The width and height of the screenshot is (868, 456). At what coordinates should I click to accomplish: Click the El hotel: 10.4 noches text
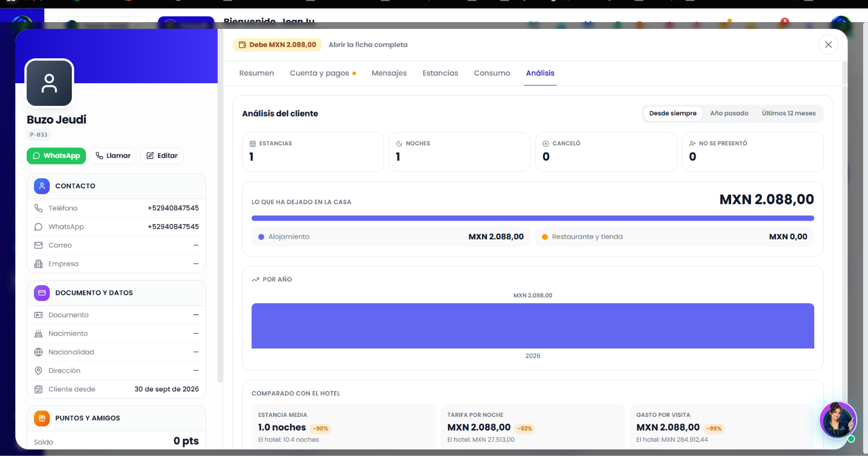(288, 440)
